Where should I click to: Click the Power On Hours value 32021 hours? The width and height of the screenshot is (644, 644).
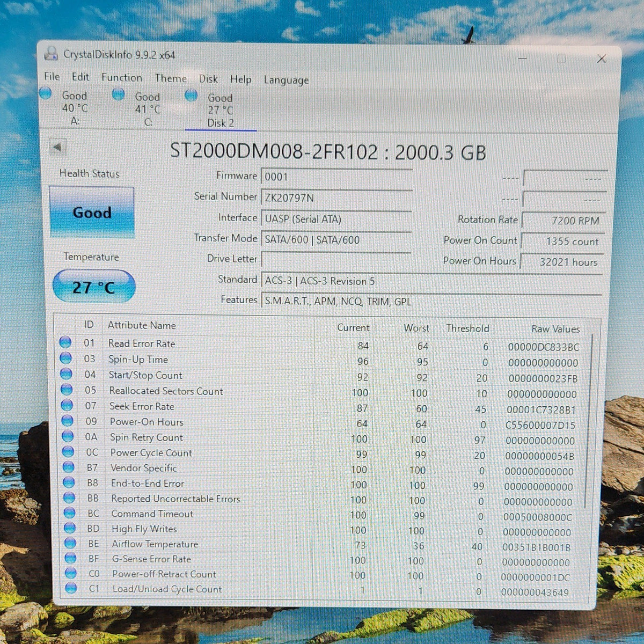[x=562, y=262]
